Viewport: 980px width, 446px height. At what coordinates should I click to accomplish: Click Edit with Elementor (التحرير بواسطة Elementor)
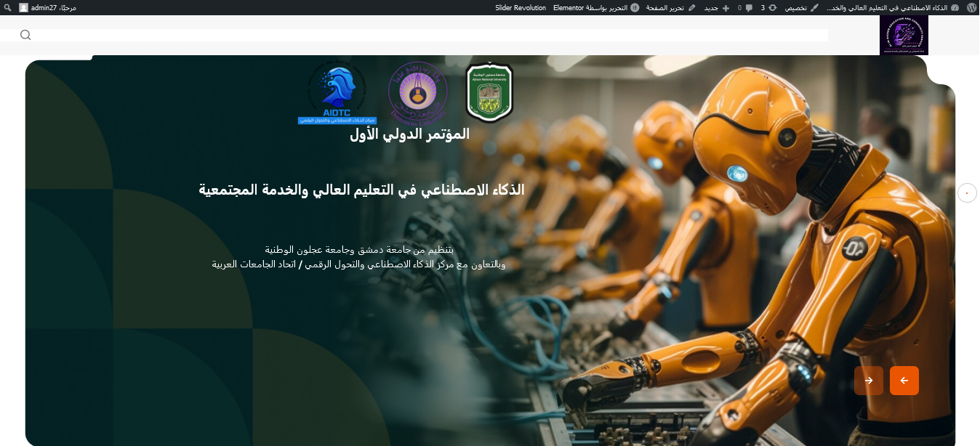click(596, 7)
